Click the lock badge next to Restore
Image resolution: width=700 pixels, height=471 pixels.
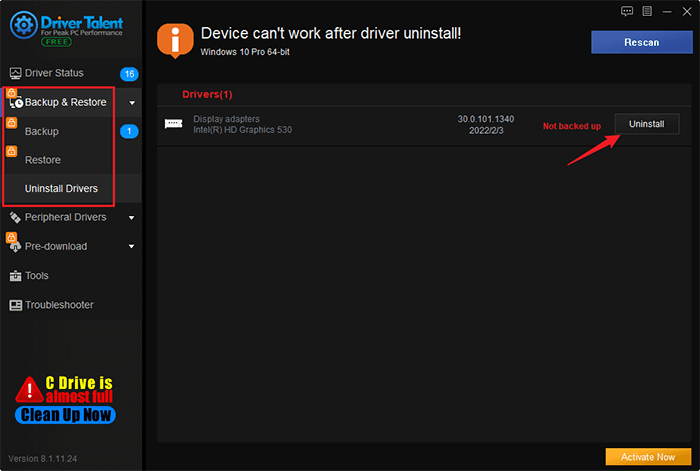(x=12, y=151)
